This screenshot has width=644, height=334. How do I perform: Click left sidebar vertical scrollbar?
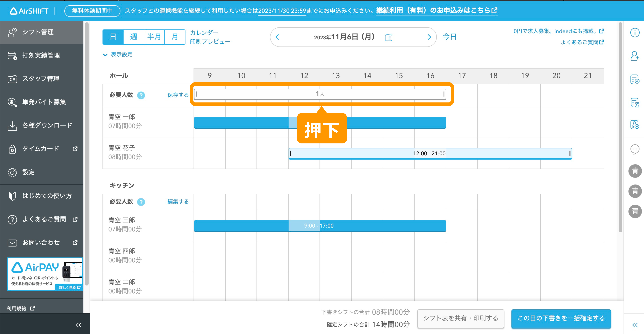click(87, 154)
